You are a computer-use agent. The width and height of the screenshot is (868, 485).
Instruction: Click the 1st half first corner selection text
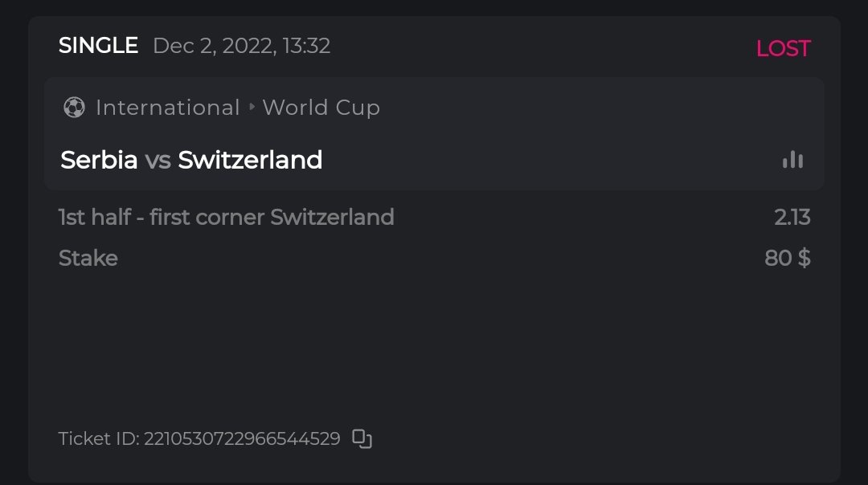pyautogui.click(x=226, y=217)
